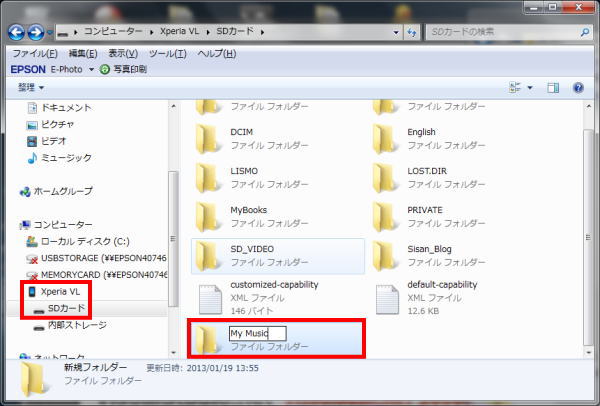Open recent pages dropdown beside Forward arrow
Viewport: 600px width, 406px height.
(x=49, y=33)
